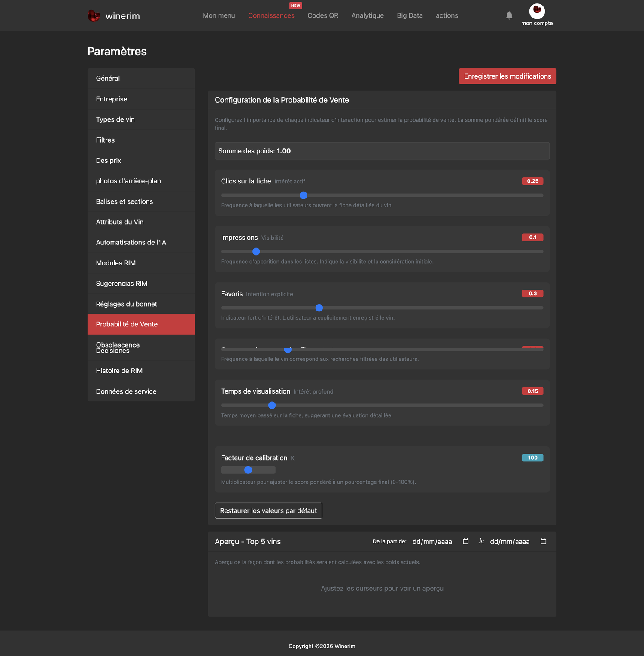Click the NEW badge above Connaissances

(296, 6)
